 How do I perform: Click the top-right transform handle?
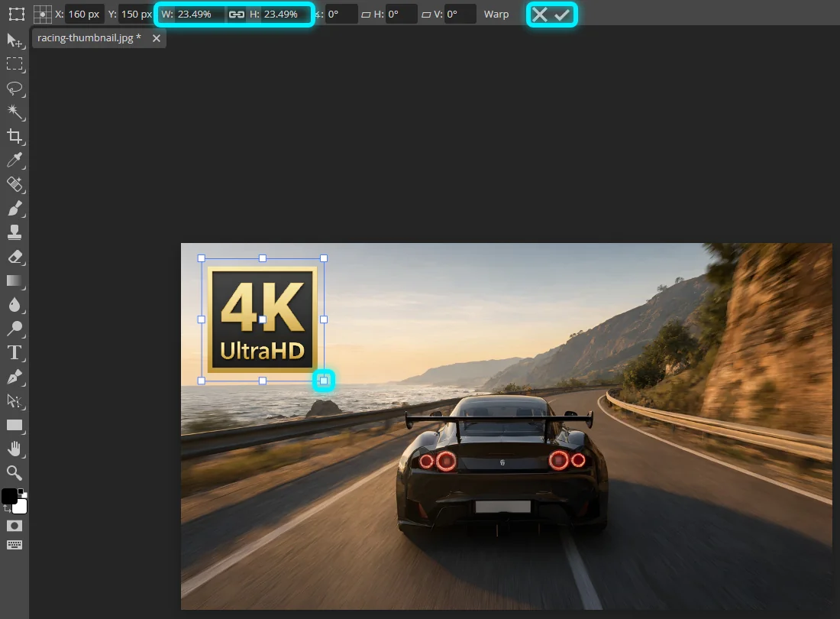324,258
